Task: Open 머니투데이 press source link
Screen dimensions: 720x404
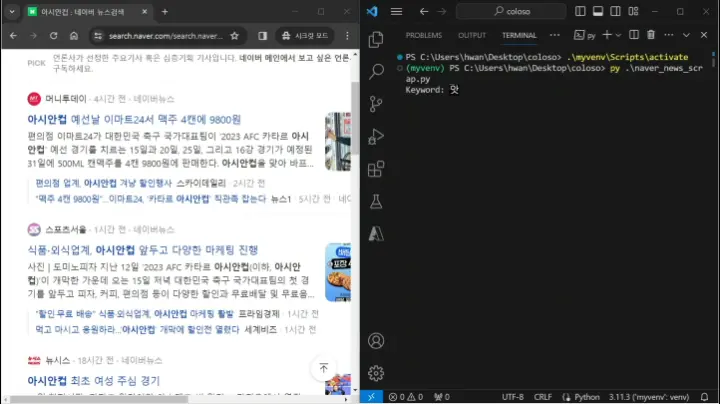Action: (66, 99)
